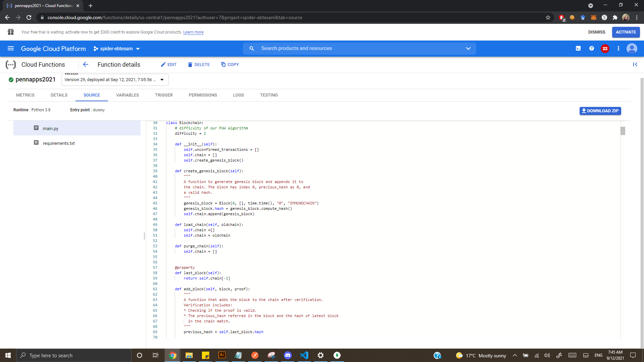Switch to the LOGS tab
The height and width of the screenshot is (362, 644).
[238, 95]
